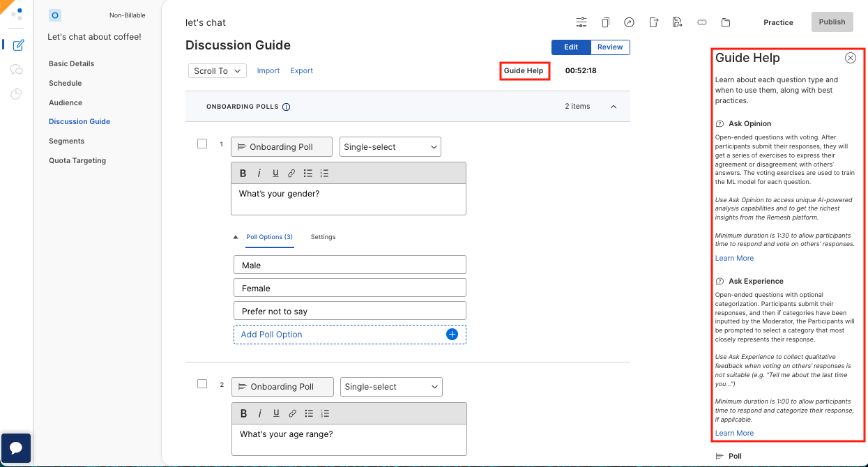The image size is (868, 467).
Task: Switch to the Review tab
Action: [x=609, y=47]
